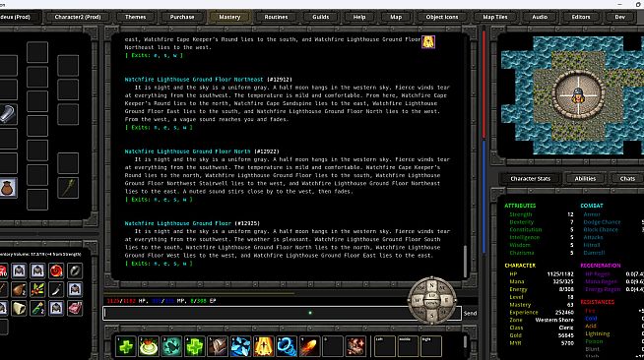Use the green cross ability in hotbar slot 4
The image size is (644, 360).
[x=194, y=346]
